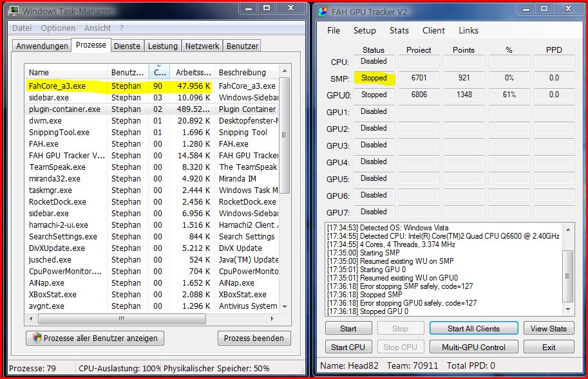Image resolution: width=588 pixels, height=379 pixels.
Task: Open File menu in FAH GPU Tracker
Action: 334,30
